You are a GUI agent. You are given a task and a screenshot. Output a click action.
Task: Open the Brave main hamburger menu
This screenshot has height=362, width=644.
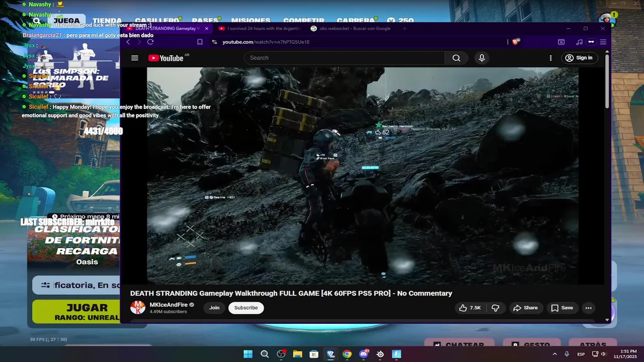coord(603,42)
